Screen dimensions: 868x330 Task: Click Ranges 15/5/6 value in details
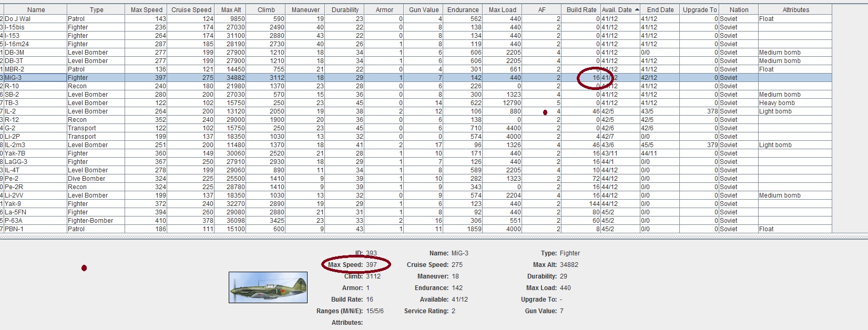(x=375, y=311)
